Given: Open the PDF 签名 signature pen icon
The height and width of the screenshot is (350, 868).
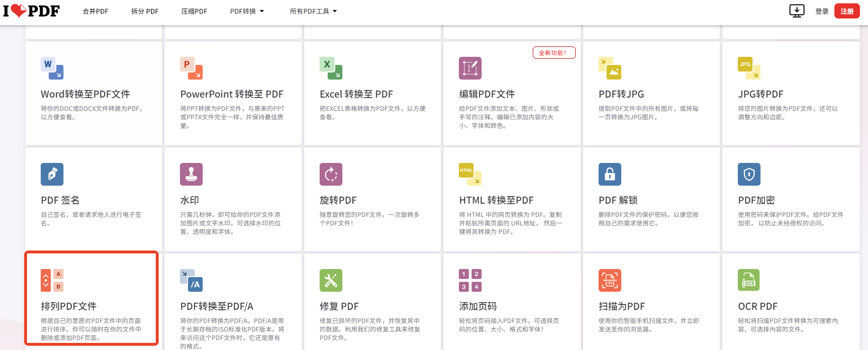Looking at the screenshot, I should (52, 174).
